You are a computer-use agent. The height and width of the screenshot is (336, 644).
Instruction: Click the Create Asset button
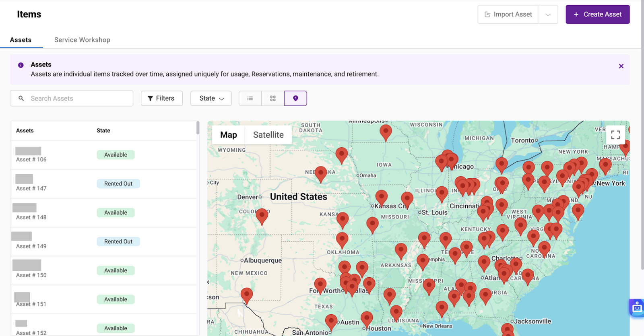pos(597,14)
